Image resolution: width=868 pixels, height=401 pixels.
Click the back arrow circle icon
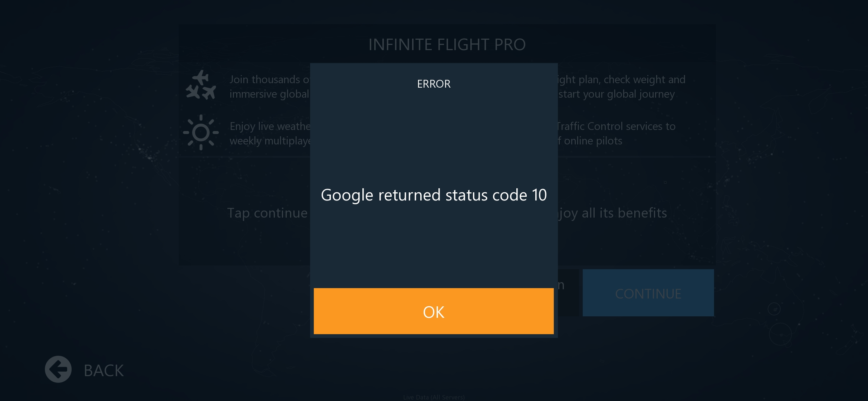click(58, 369)
